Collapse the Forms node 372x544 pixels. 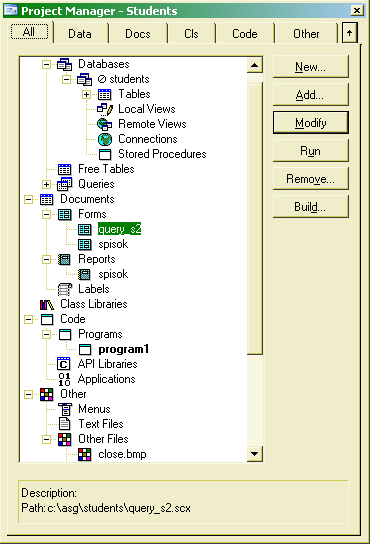pyautogui.click(x=46, y=214)
